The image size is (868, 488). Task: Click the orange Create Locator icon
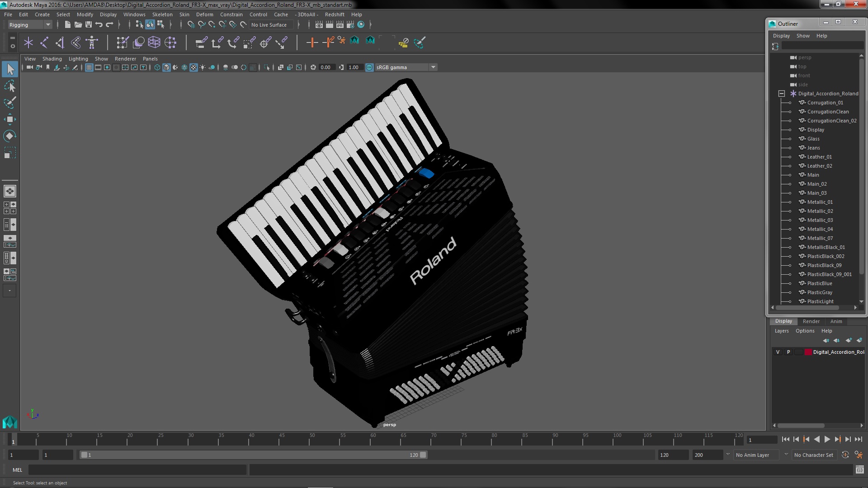pyautogui.click(x=312, y=43)
